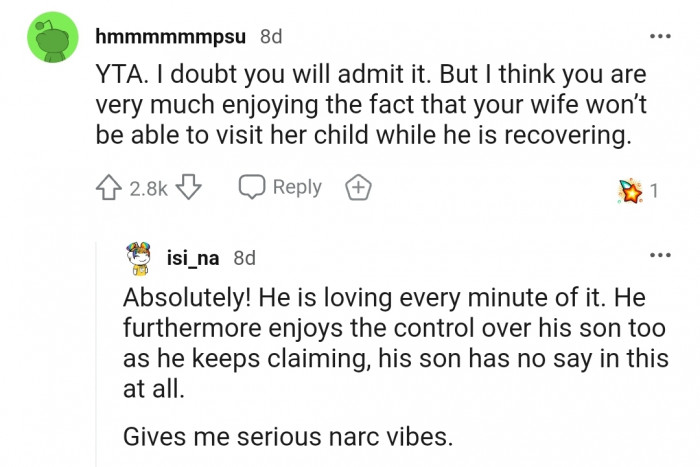The height and width of the screenshot is (467, 700).
Task: Open the three-dot menu on hmmmmmmpsu's comment
Action: pyautogui.click(x=659, y=37)
